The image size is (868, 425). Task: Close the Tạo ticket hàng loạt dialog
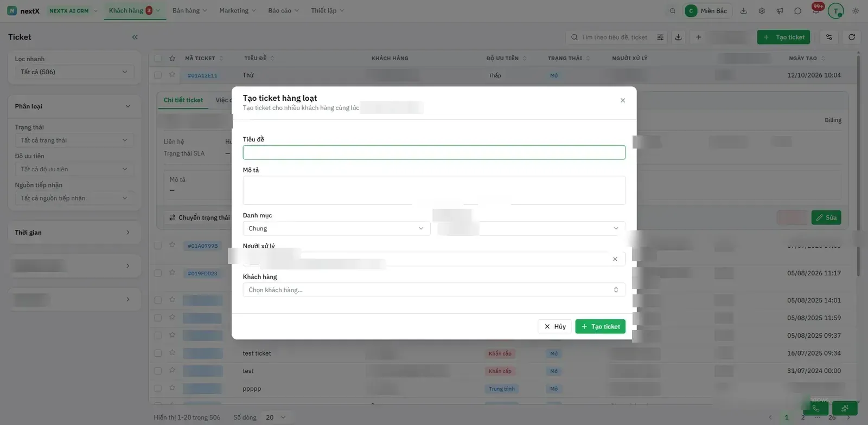click(622, 100)
